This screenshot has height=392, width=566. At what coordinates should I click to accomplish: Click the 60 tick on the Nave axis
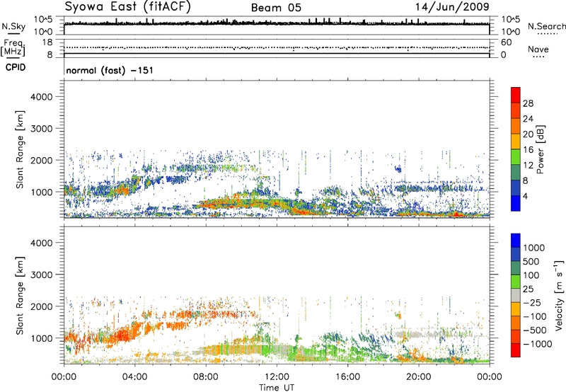pyautogui.click(x=506, y=42)
